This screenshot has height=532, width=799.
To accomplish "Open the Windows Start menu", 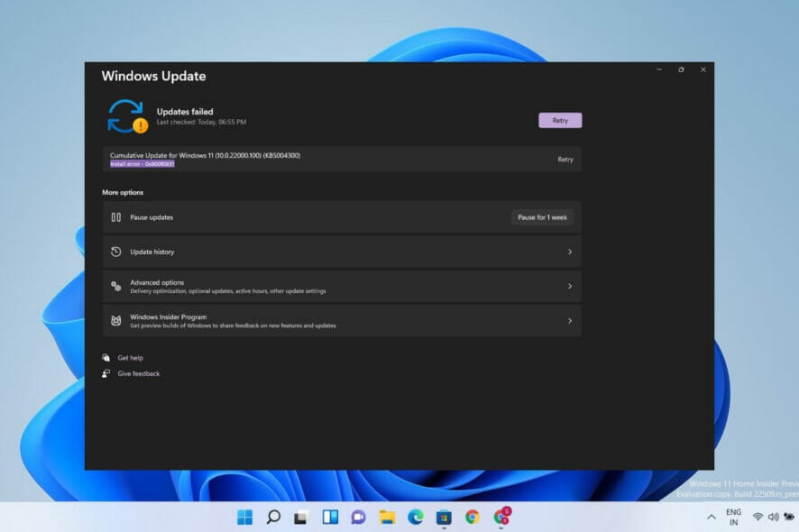I will coord(244,517).
